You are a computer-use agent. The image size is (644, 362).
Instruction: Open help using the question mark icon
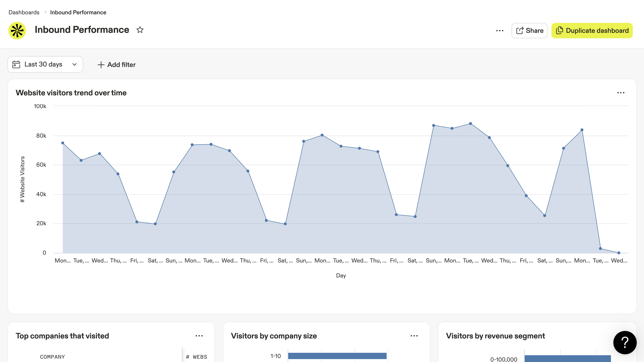(x=625, y=342)
